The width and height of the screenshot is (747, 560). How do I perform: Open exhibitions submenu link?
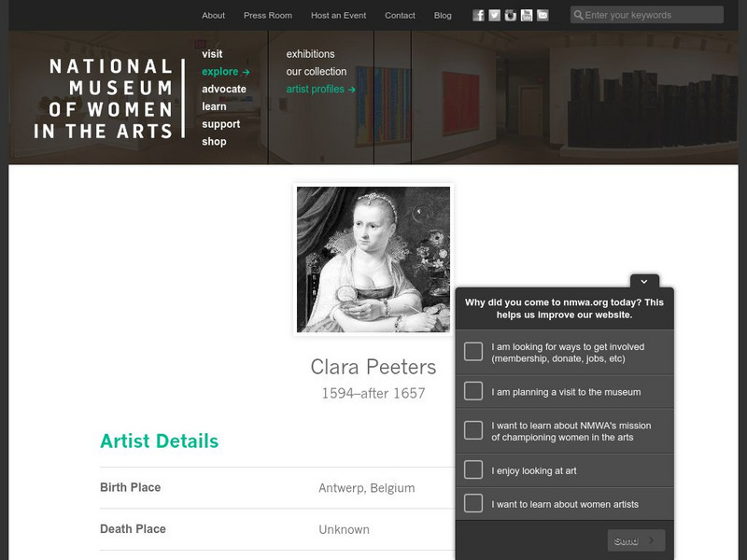tap(310, 54)
